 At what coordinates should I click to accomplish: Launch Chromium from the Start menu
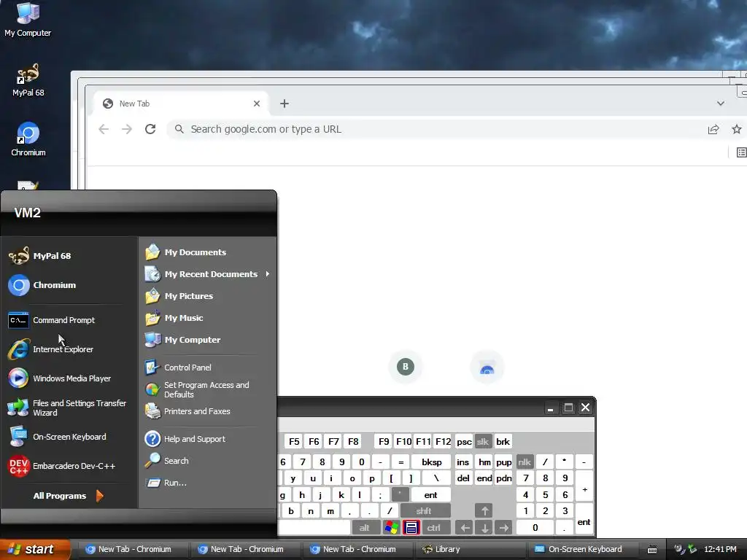[x=42, y=285]
